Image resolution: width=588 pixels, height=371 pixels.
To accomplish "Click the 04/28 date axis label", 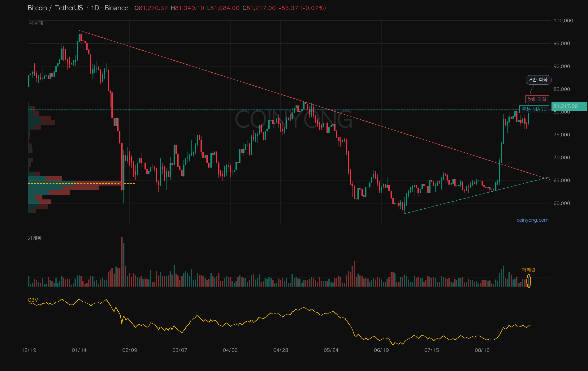I will [x=281, y=350].
